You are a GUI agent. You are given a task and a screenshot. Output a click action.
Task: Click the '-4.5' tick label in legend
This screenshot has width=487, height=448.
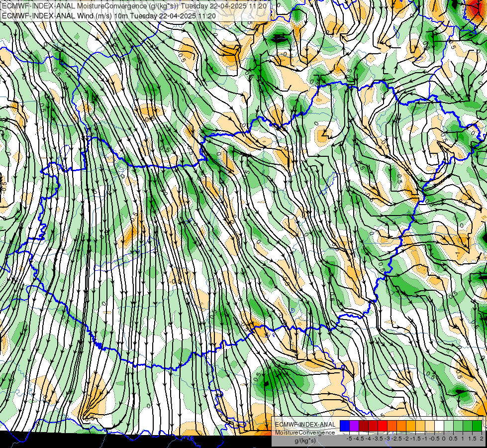359,439
